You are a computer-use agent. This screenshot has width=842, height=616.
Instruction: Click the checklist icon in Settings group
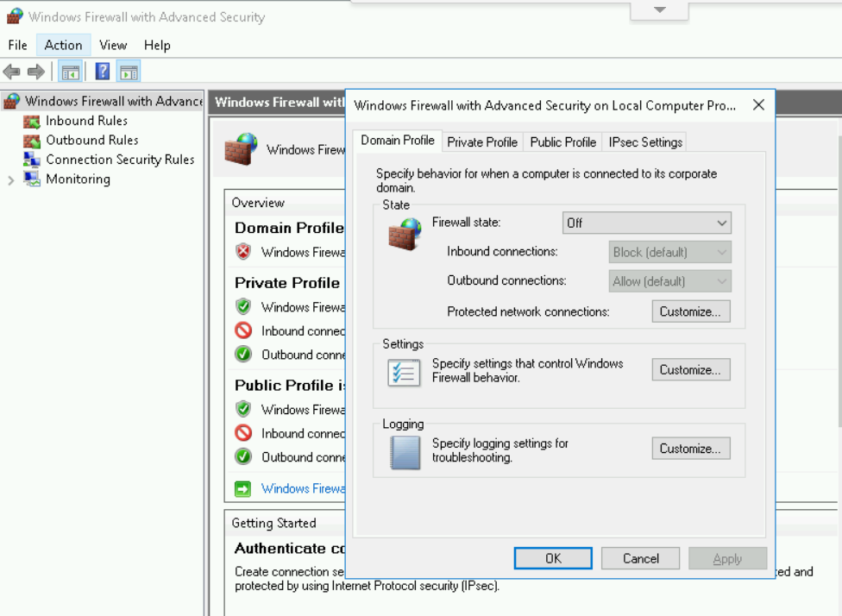click(x=404, y=372)
